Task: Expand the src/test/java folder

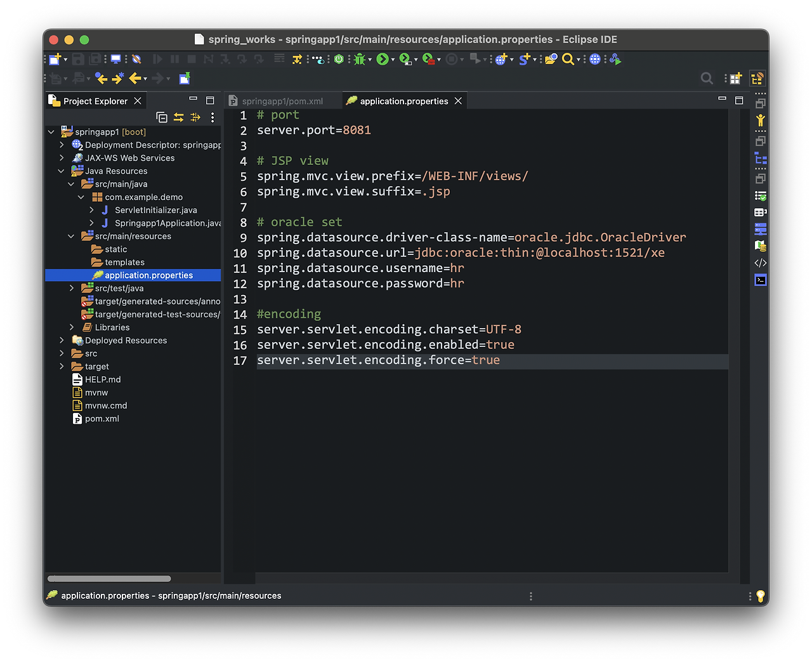Action: pos(72,288)
